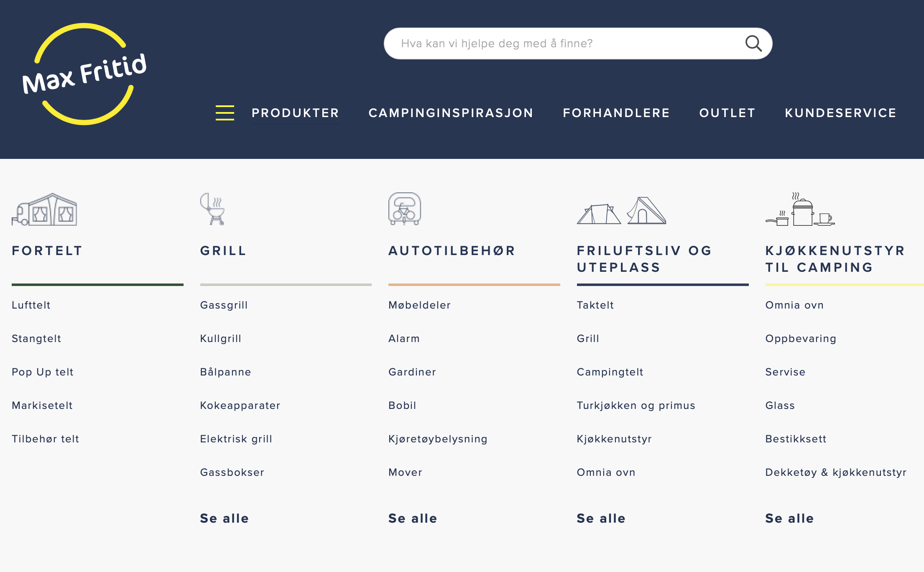Viewport: 924px width, 572px height.
Task: Select the Bestikksett link
Action: pyautogui.click(x=796, y=439)
